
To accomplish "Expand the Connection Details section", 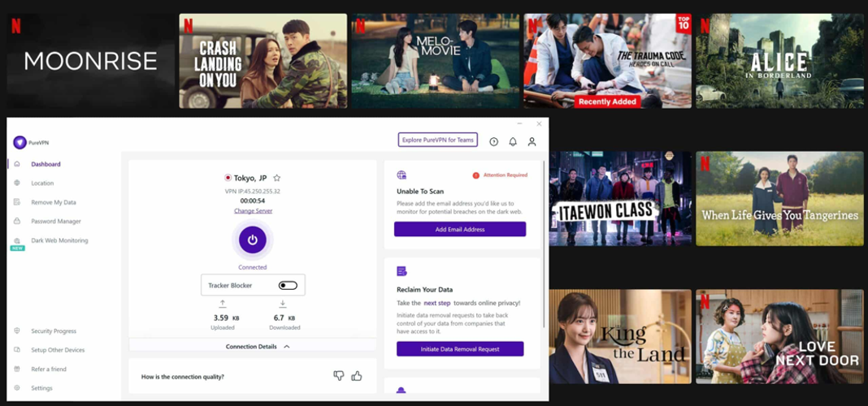I will click(258, 346).
